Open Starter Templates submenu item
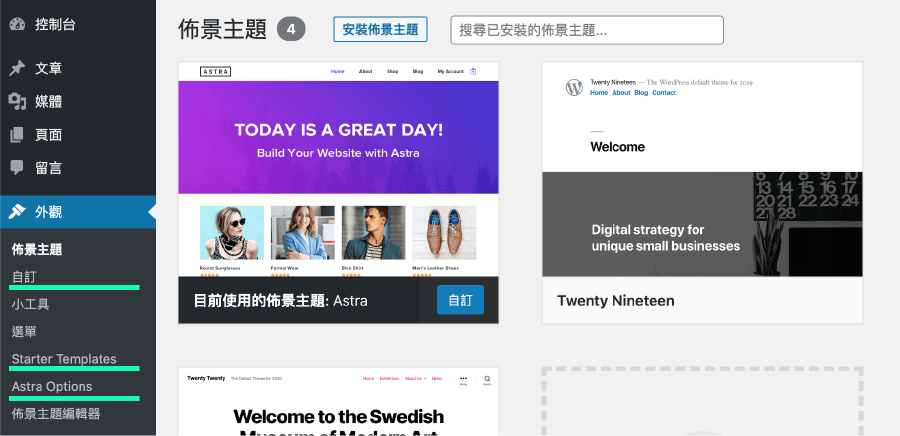The width and height of the screenshot is (900, 436). [64, 359]
